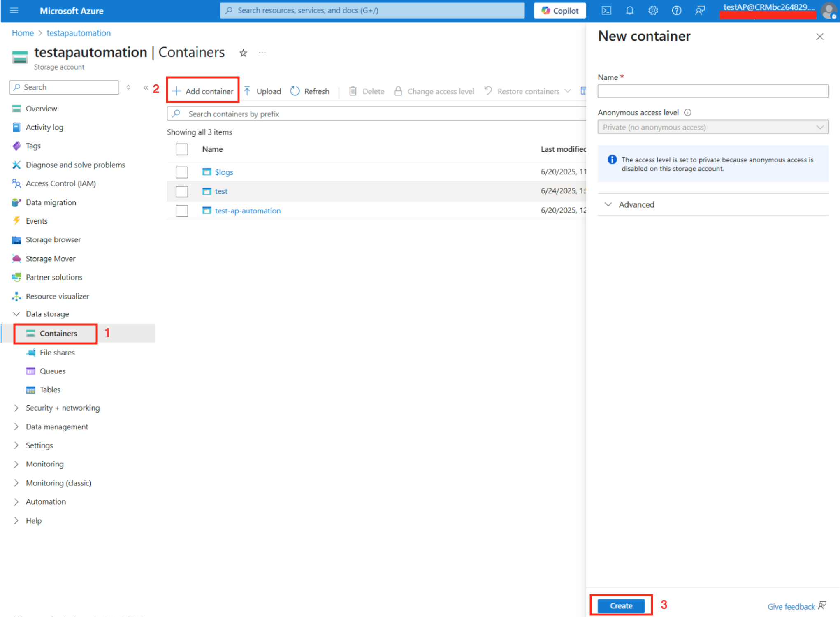Image resolution: width=840 pixels, height=617 pixels.
Task: Open Anonymous access level dropdown
Action: coord(712,128)
